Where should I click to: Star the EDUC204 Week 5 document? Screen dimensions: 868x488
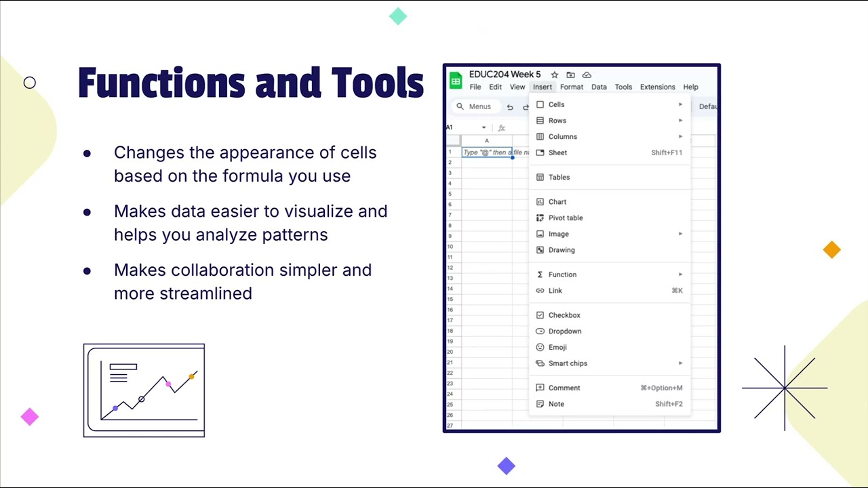554,75
